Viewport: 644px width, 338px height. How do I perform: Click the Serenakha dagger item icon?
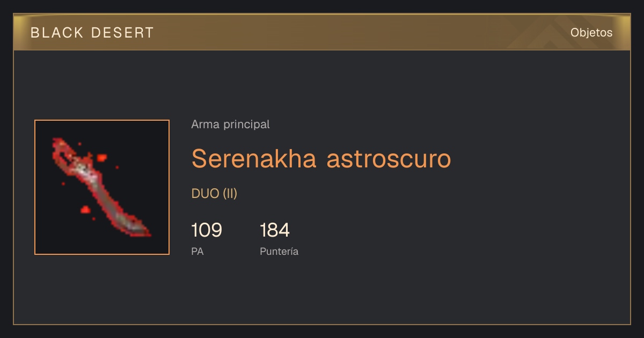click(x=102, y=187)
